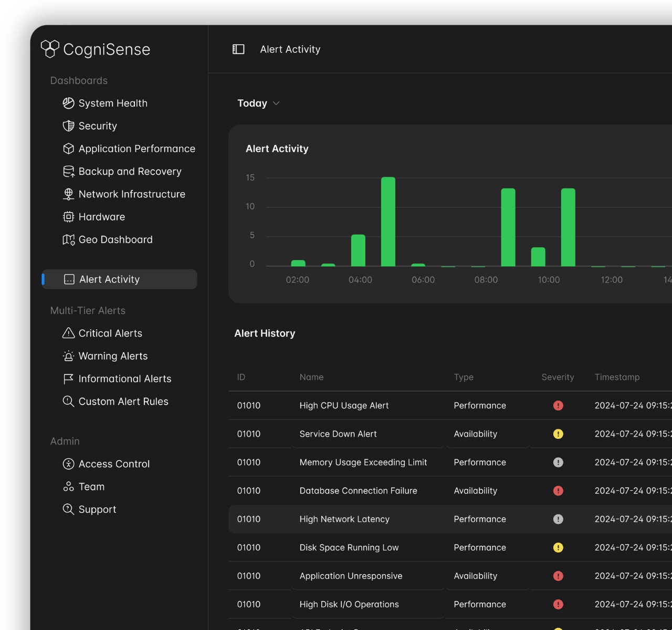
Task: Select the High Network Latency name
Action: point(344,519)
